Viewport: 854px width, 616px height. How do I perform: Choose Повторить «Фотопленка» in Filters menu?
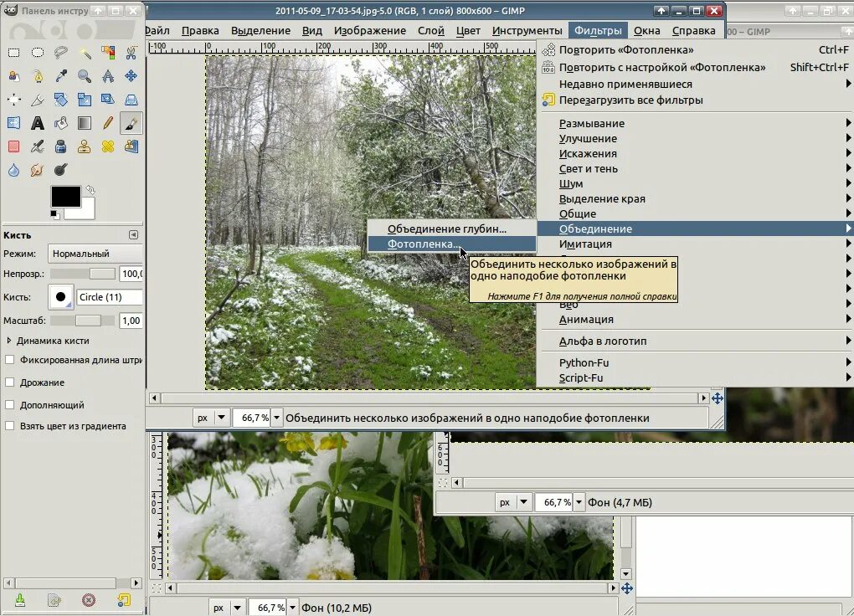(695, 49)
